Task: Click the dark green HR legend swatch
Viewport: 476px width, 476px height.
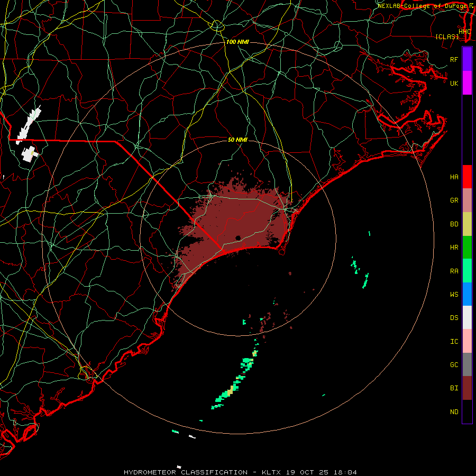Action: coord(467,247)
